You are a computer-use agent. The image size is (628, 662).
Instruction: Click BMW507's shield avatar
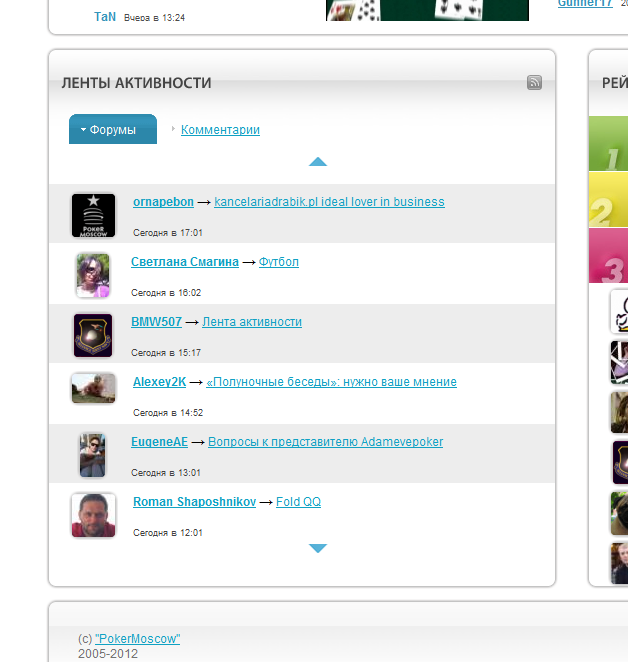tap(93, 335)
